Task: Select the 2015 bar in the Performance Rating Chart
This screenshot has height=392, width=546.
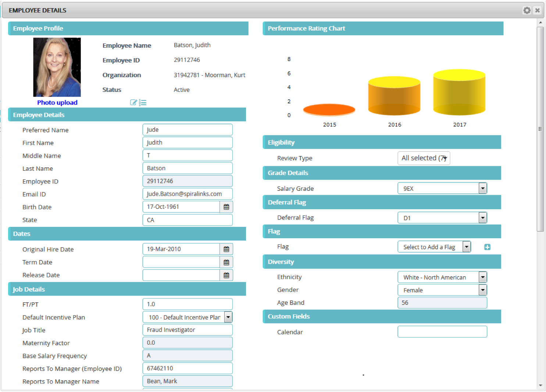Action: pyautogui.click(x=329, y=110)
